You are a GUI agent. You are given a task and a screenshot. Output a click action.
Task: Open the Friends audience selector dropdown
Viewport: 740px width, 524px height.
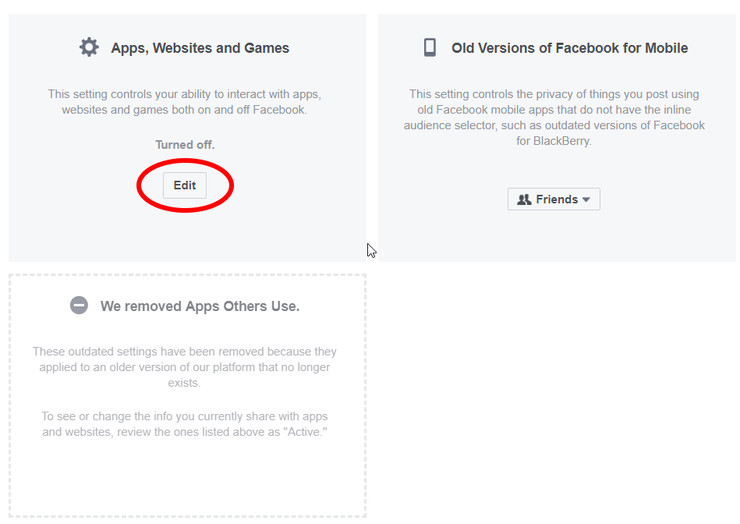(x=553, y=200)
